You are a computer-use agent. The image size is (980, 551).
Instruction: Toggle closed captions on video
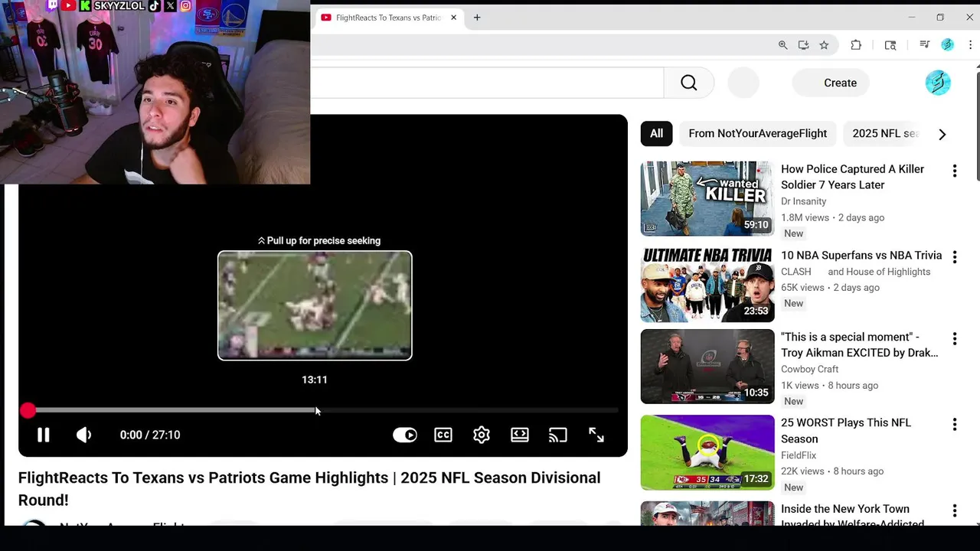tap(443, 435)
